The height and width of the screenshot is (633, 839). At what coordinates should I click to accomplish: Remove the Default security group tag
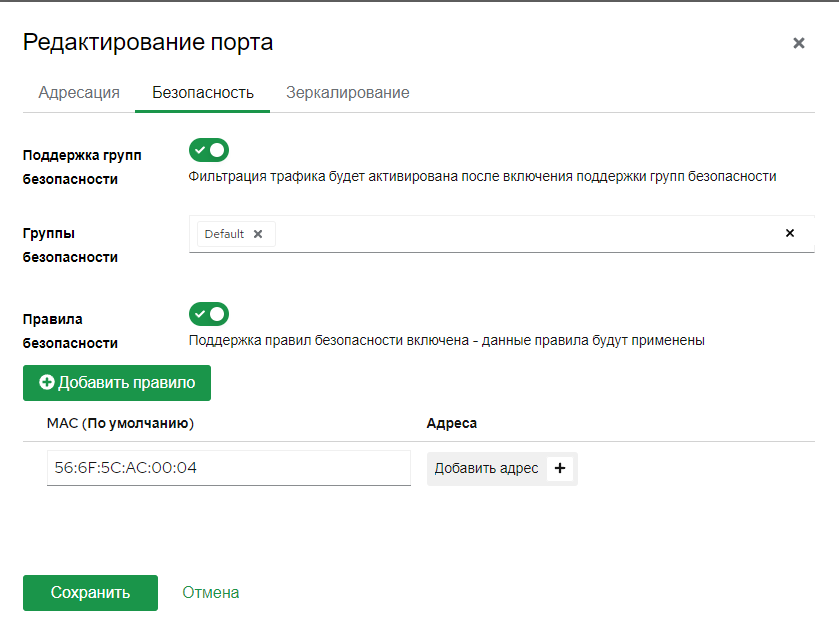click(258, 234)
